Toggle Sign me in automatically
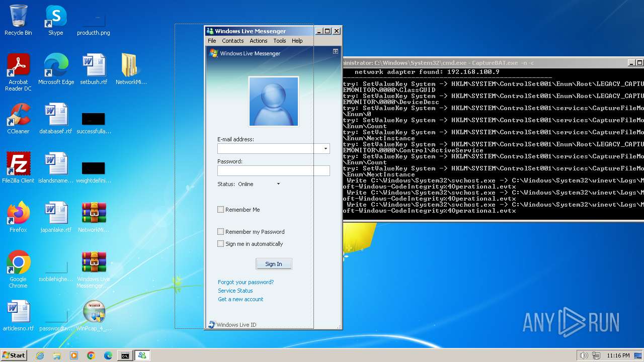The height and width of the screenshot is (362, 644). pyautogui.click(x=220, y=244)
